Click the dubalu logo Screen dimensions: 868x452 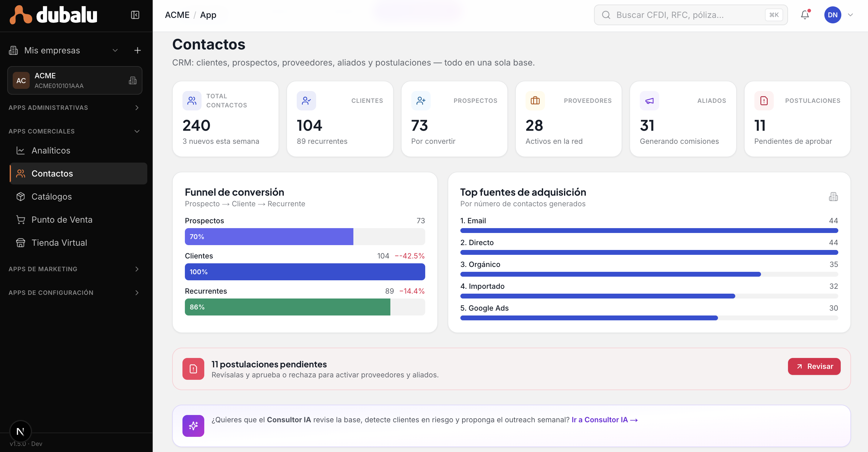coord(53,15)
